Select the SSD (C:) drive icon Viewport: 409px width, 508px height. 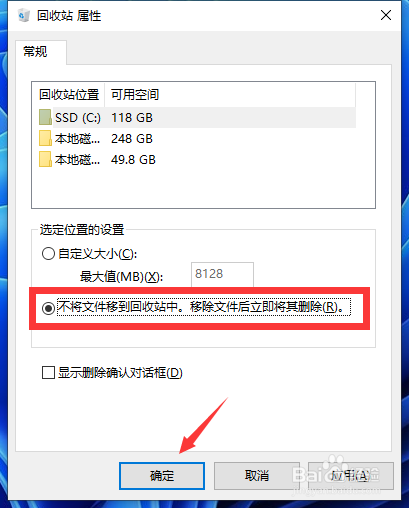45,117
